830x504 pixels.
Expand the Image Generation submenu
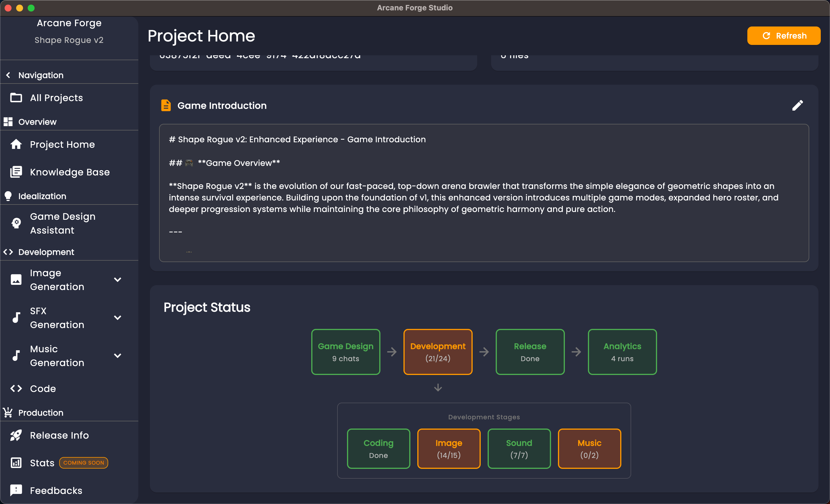click(x=118, y=279)
